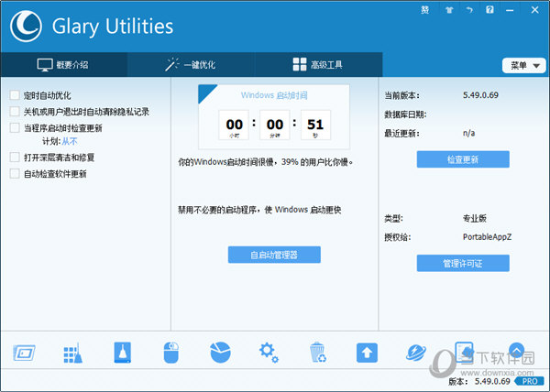Click the 赞 like icon in title bar

click(424, 10)
